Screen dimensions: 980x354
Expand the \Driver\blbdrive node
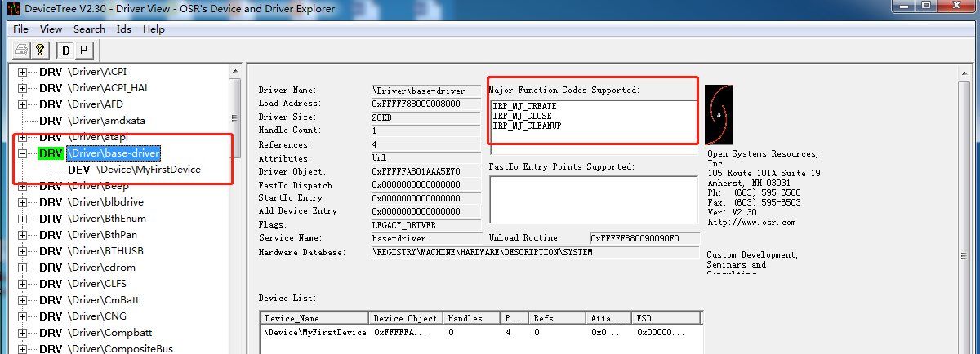(22, 202)
